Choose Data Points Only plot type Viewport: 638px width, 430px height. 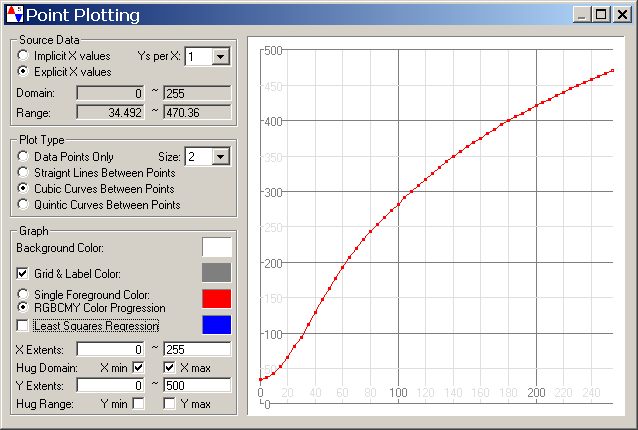(x=24, y=157)
